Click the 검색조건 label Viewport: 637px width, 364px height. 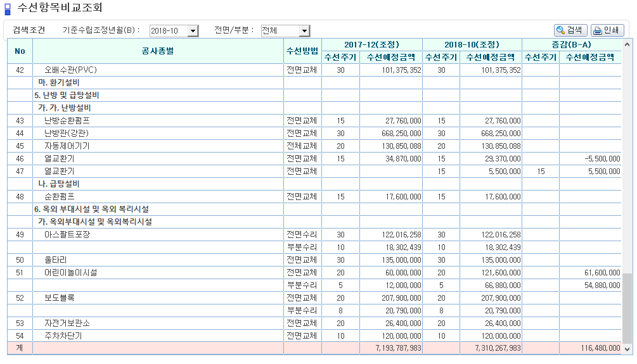[29, 30]
